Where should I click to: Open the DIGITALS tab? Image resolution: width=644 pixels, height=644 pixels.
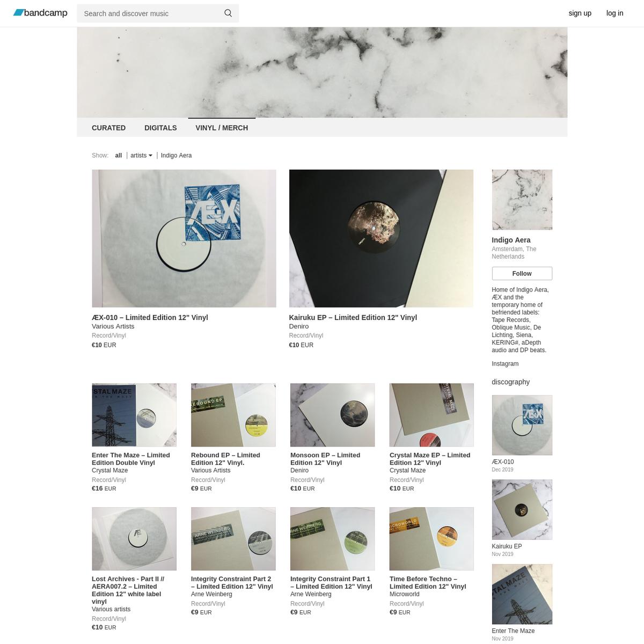click(x=160, y=128)
